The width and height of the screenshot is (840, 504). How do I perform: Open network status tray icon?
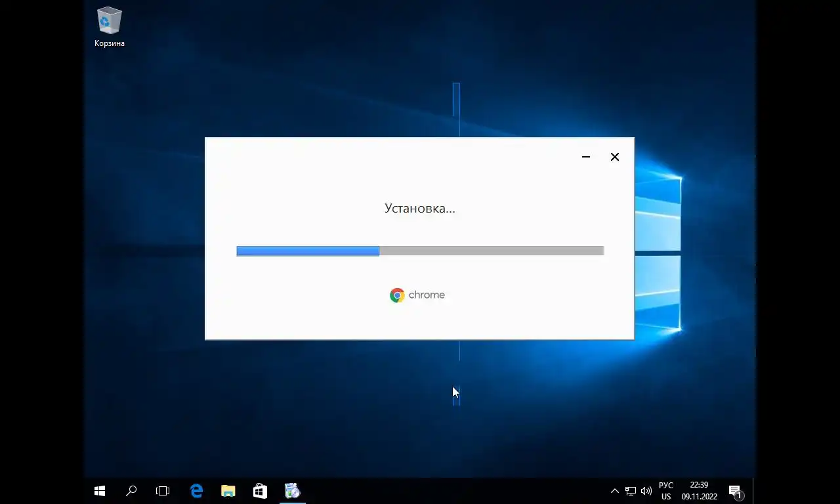631,491
